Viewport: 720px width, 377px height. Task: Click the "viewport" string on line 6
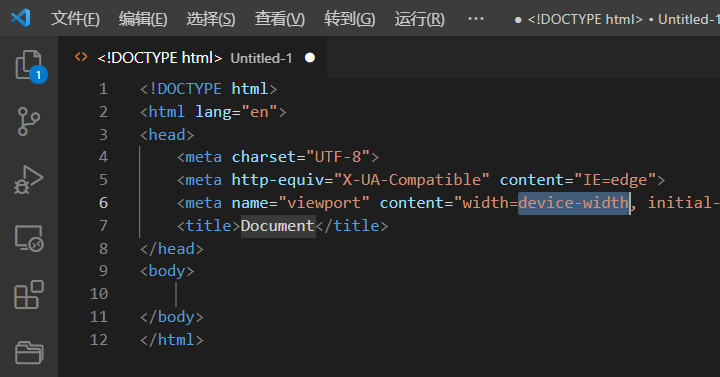point(324,203)
